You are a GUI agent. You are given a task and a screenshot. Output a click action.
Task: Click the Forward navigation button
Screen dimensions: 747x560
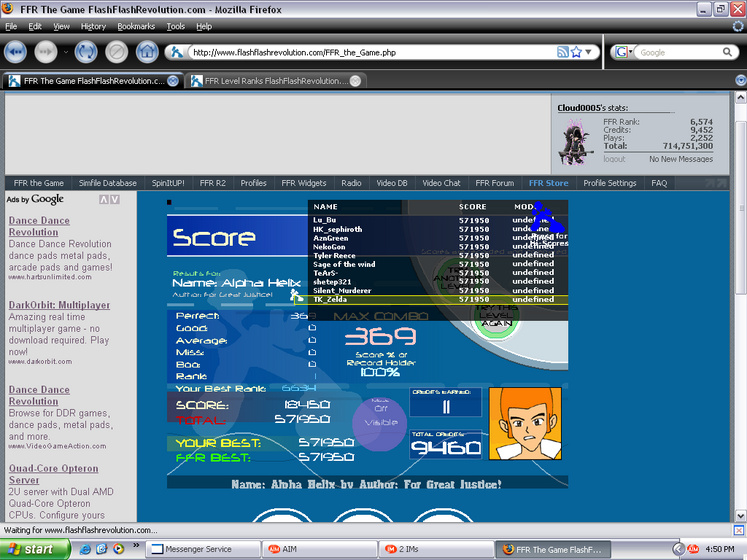click(x=46, y=52)
